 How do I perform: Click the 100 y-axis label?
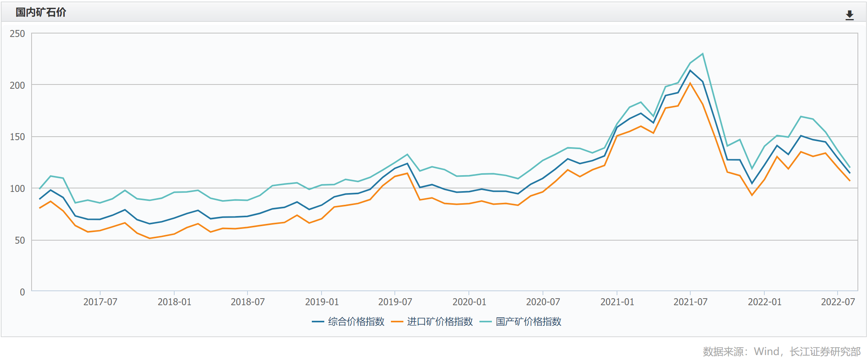coord(17,189)
